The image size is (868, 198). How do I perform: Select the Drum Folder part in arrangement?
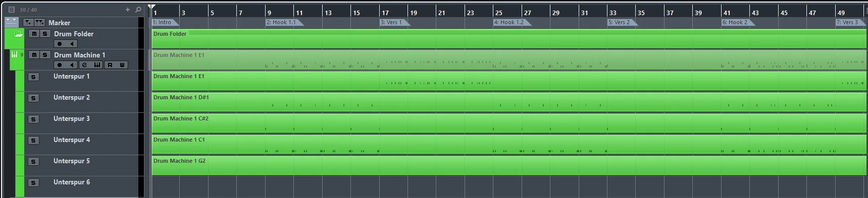click(x=509, y=39)
